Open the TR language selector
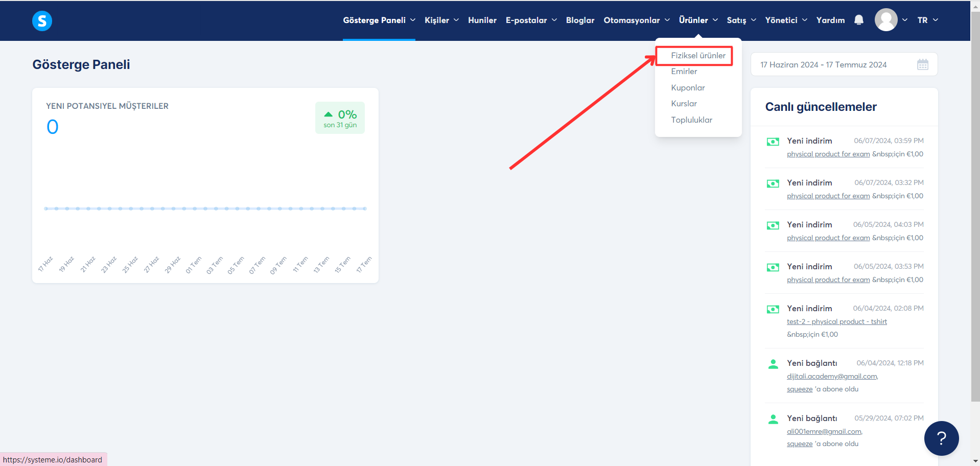The image size is (980, 466). click(x=927, y=20)
